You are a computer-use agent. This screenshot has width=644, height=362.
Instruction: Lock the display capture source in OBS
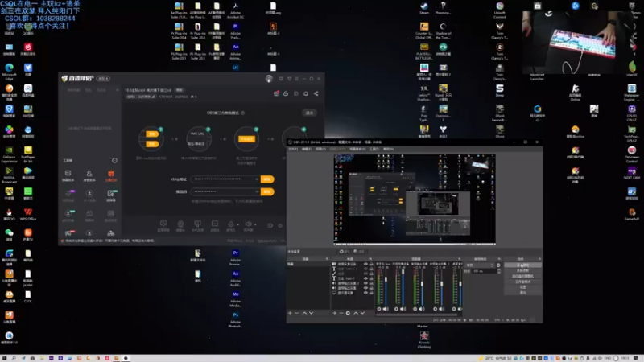pyautogui.click(x=371, y=293)
